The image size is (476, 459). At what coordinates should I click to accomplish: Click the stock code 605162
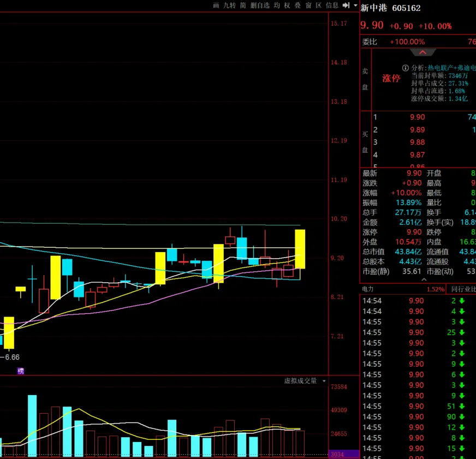[x=406, y=8]
